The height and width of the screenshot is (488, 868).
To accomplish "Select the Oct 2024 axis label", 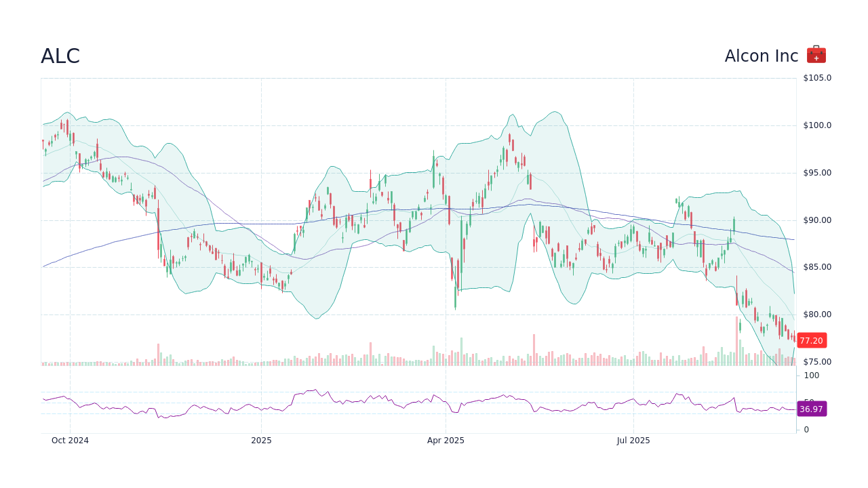I will click(70, 440).
